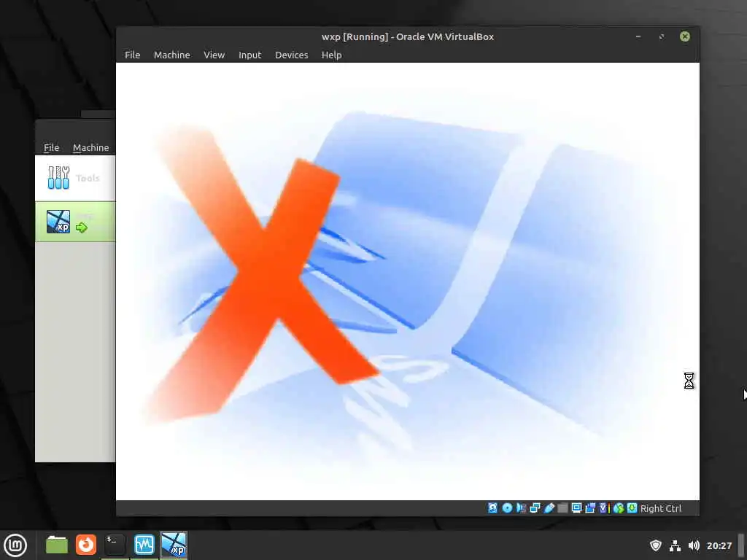Click the CPU virtualization V status icon
Screen dimensions: 747x560
(x=604, y=508)
